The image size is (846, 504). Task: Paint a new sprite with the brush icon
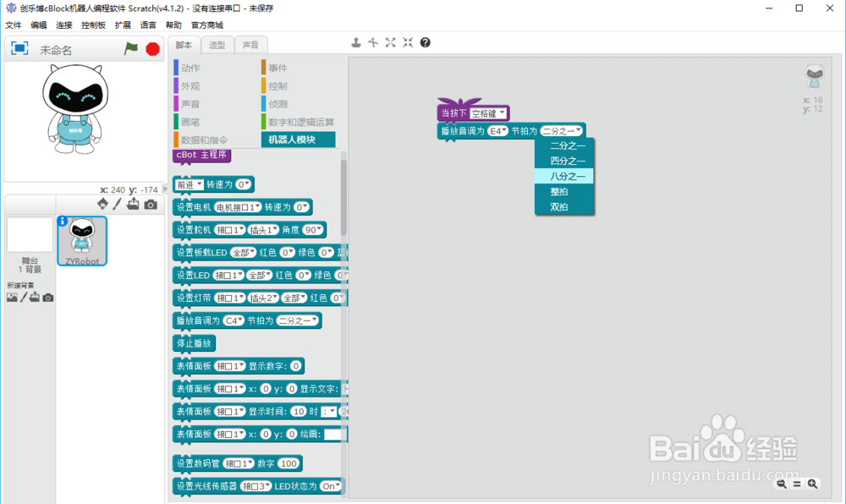[x=117, y=204]
